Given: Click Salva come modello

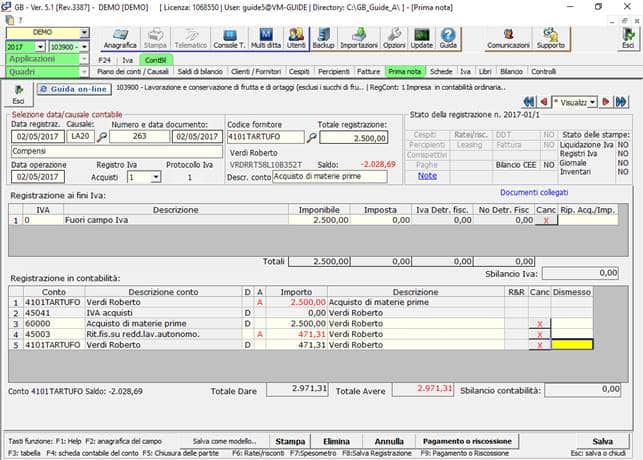Looking at the screenshot, I should (x=224, y=442).
